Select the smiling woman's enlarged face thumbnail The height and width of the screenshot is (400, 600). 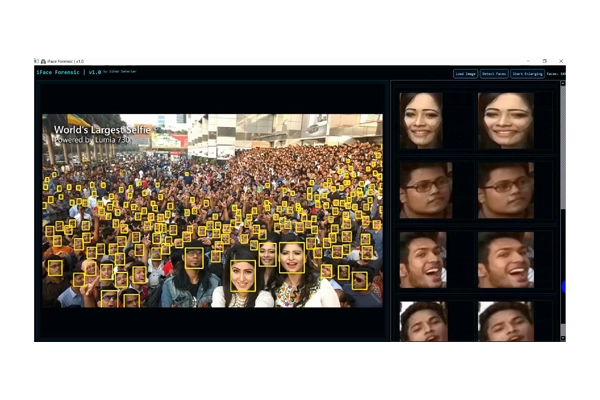505,120
